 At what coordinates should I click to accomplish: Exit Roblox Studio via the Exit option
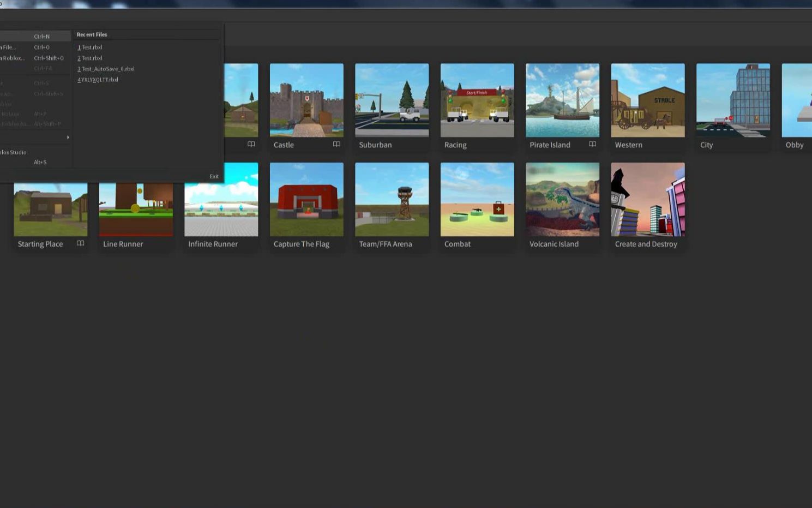tap(214, 176)
